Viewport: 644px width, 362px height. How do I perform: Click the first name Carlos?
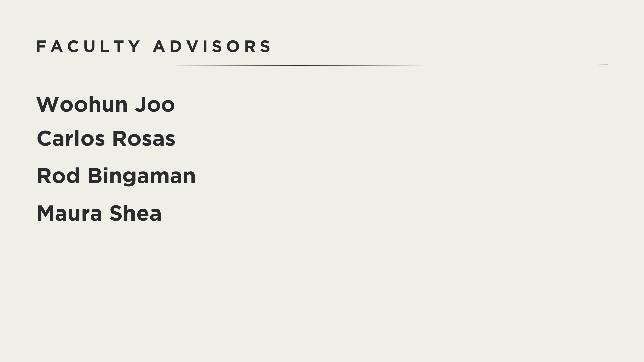click(x=71, y=139)
